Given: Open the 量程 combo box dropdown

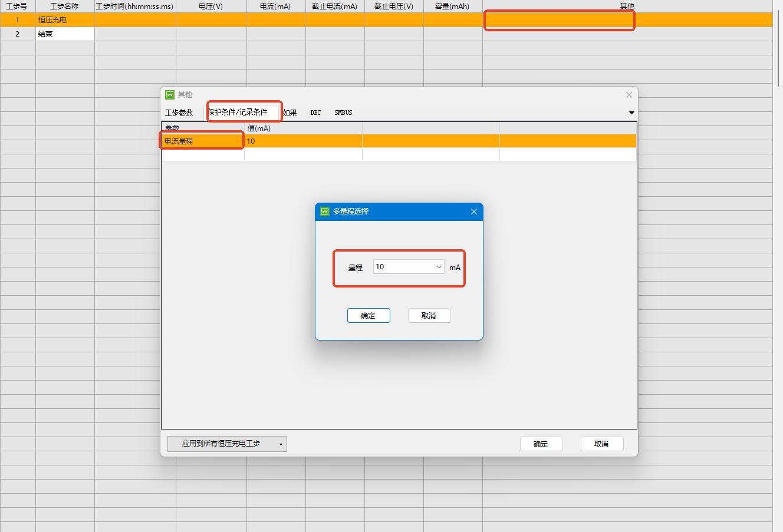Looking at the screenshot, I should [x=439, y=267].
